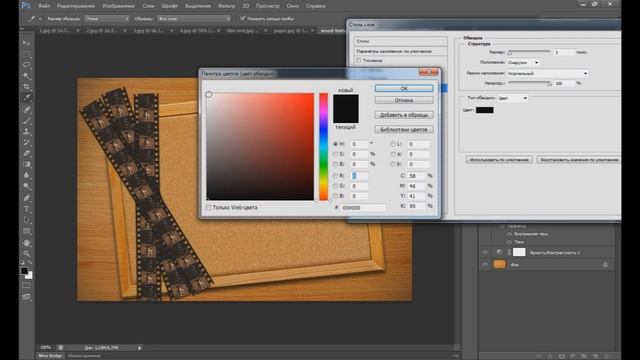This screenshot has height=360, width=640.
Task: Click the Photoshop Ps logo icon
Action: tap(26, 5)
